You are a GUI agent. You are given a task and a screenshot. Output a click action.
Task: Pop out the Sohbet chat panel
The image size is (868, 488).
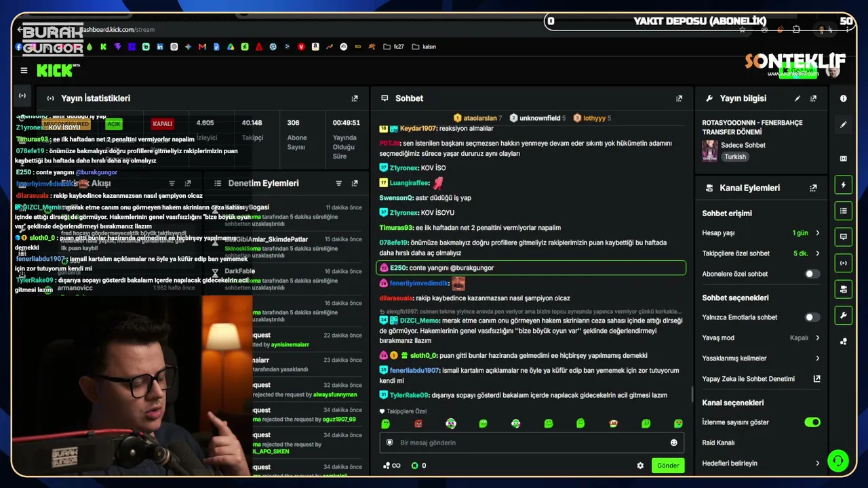(679, 98)
